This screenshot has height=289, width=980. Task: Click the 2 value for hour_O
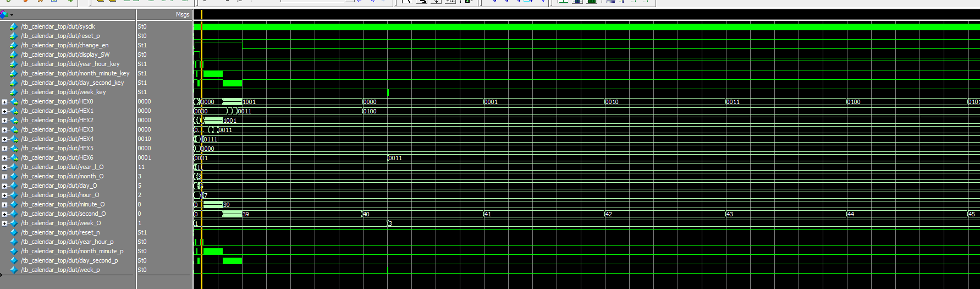point(140,195)
